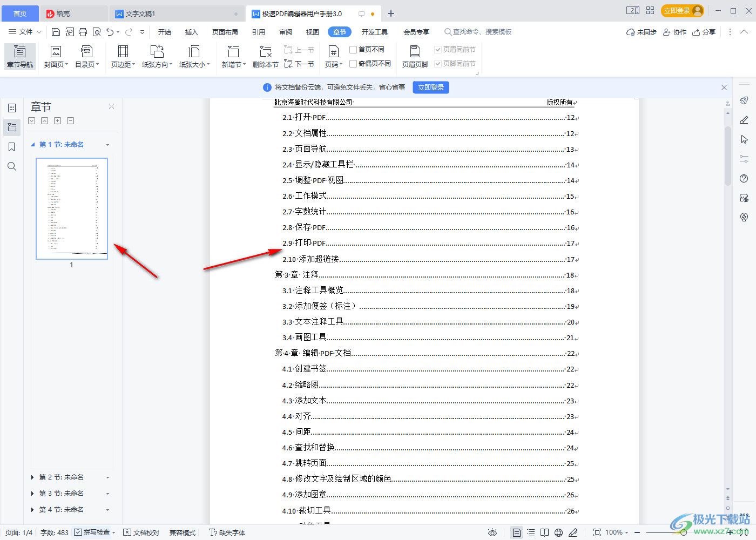Switch to reading mode book icon
This screenshot has height=540, width=756.
pos(545,532)
